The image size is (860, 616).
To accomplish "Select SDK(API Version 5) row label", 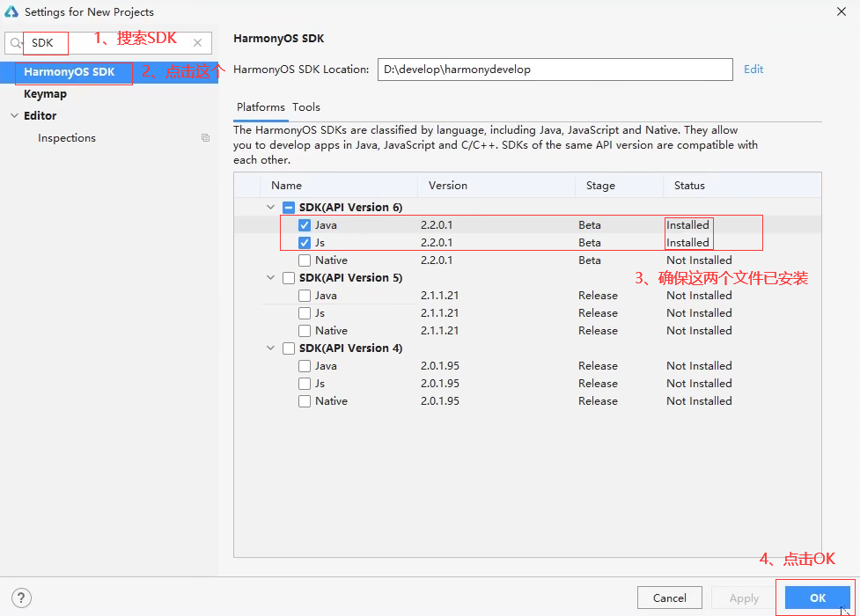I will tap(350, 277).
